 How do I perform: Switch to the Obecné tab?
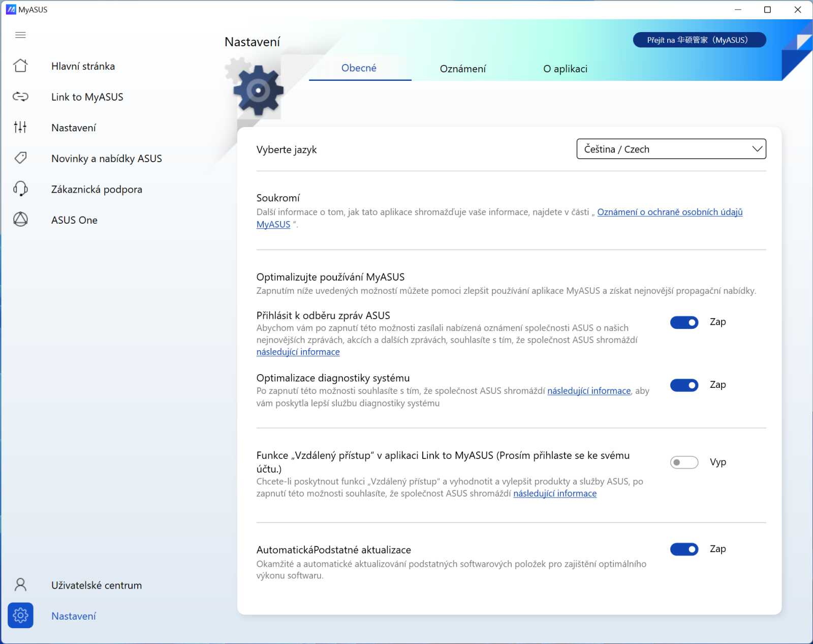point(359,68)
